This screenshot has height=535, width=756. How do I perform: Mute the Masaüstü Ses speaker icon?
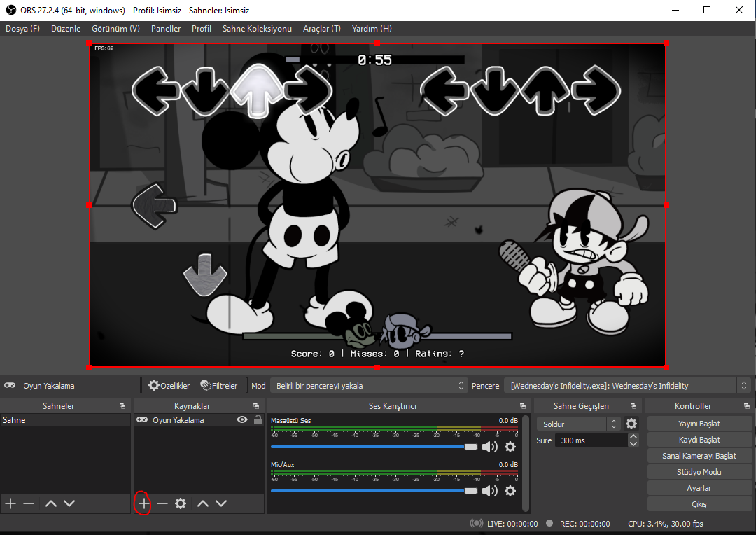point(490,447)
